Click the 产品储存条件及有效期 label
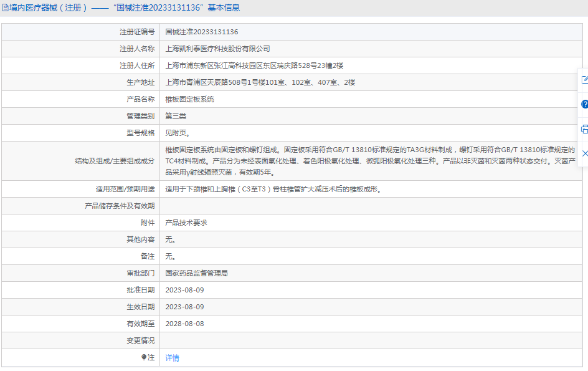This screenshot has height=371, width=588. pyautogui.click(x=120, y=206)
